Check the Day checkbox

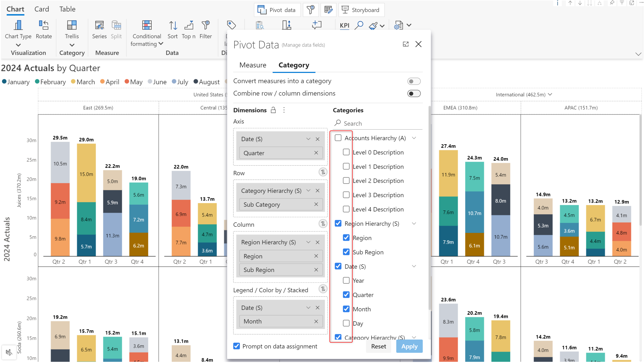pyautogui.click(x=346, y=323)
